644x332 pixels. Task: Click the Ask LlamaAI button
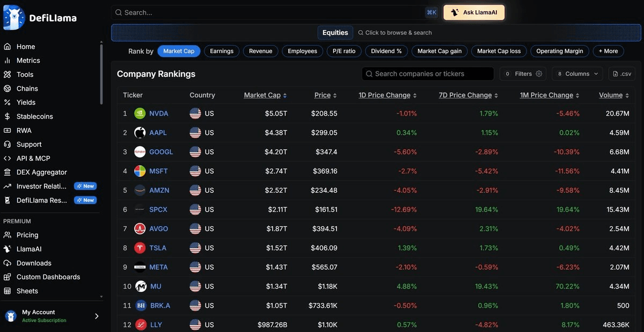[474, 12]
